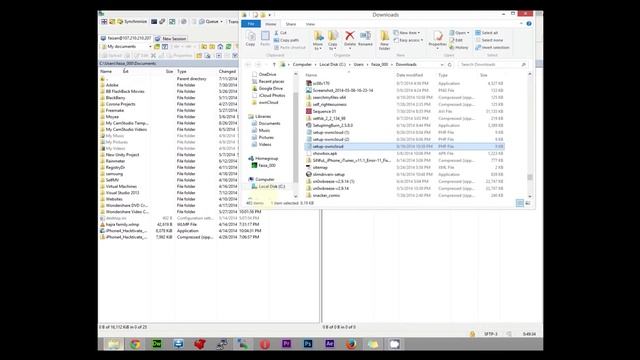Open Dreamweaver from the taskbar

(x=157, y=344)
